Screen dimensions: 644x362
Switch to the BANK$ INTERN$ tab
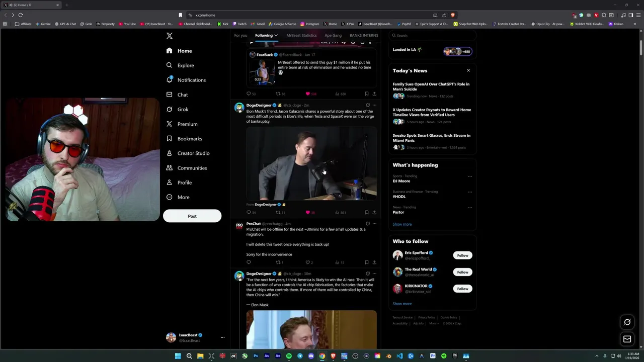364,36
